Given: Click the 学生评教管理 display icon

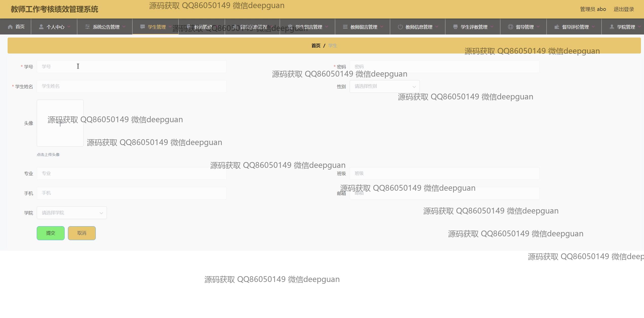Looking at the screenshot, I should pyautogui.click(x=455, y=27).
